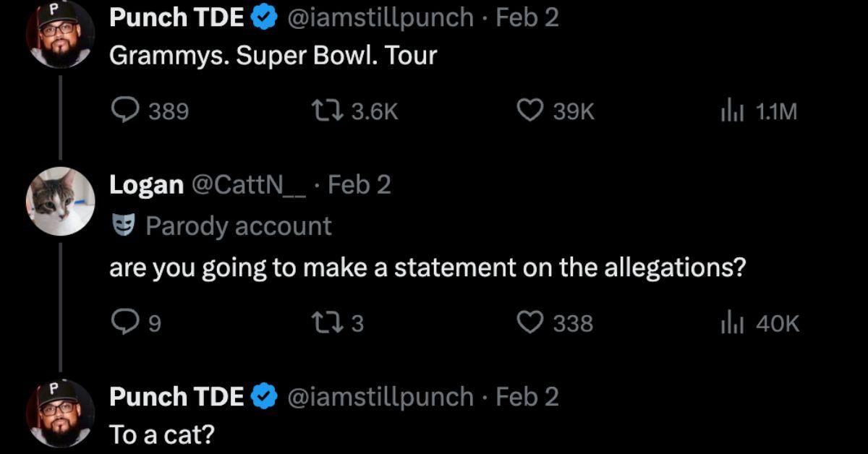Open Punch TDE's avatar on the first tweet
868x454 pixels.
pos(60,34)
